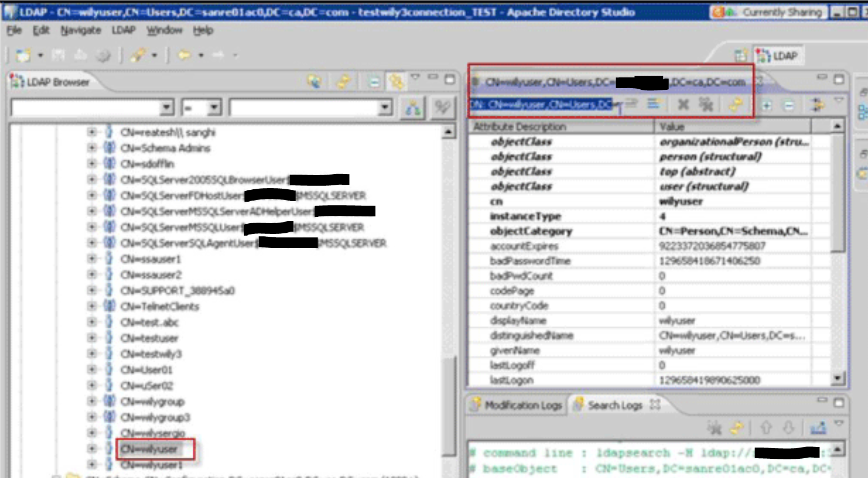Expand the CN=wilygroup tree node
Screen dimensions: 868x478
tap(92, 401)
